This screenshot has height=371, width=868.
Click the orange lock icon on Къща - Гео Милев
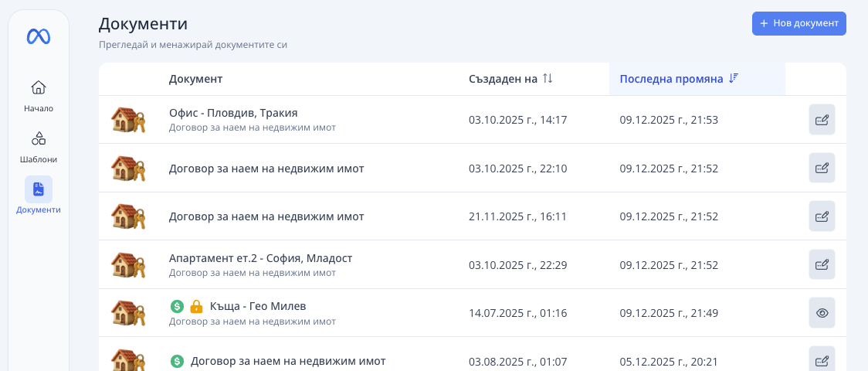(196, 306)
